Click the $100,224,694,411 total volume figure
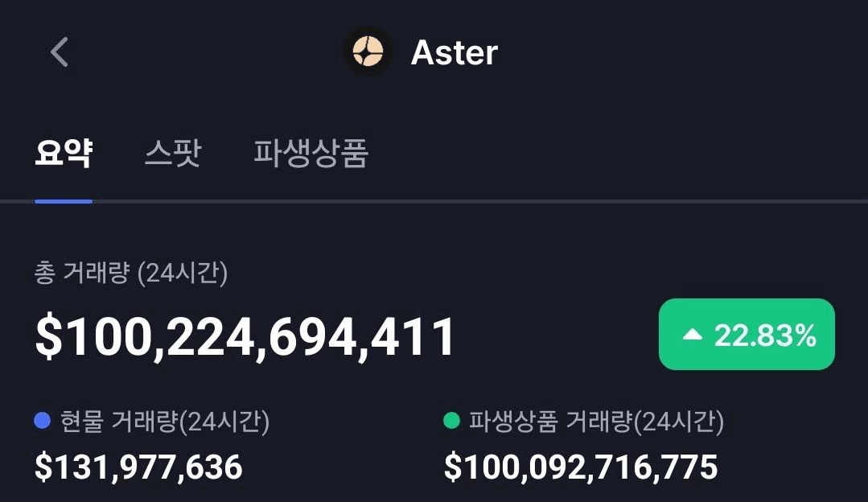This screenshot has height=502, width=868. pyautogui.click(x=245, y=336)
